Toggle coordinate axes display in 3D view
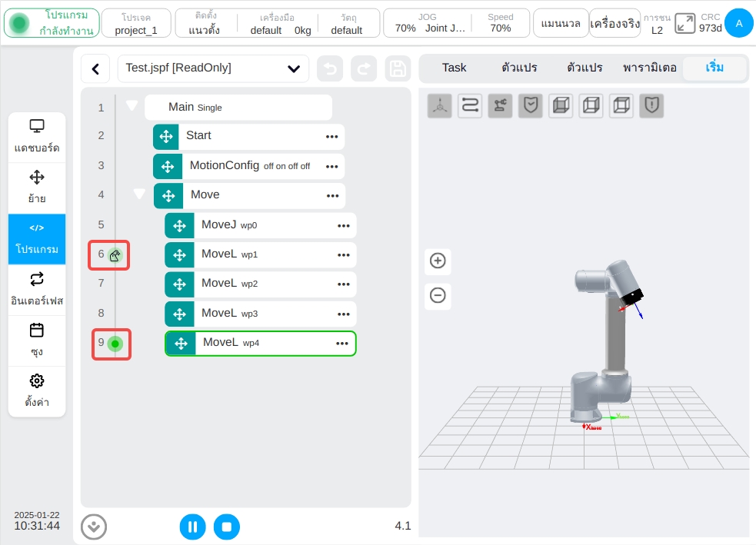Viewport: 756px width, 545px height. click(440, 105)
